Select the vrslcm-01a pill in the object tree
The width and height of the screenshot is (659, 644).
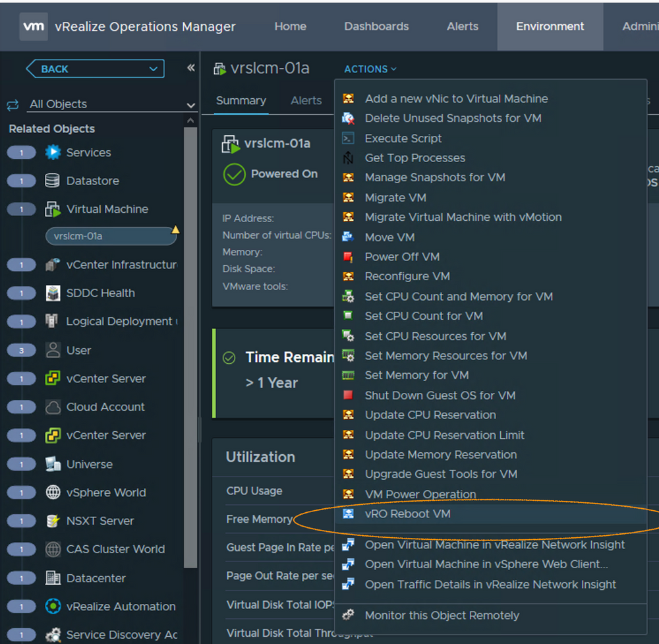pyautogui.click(x=111, y=235)
